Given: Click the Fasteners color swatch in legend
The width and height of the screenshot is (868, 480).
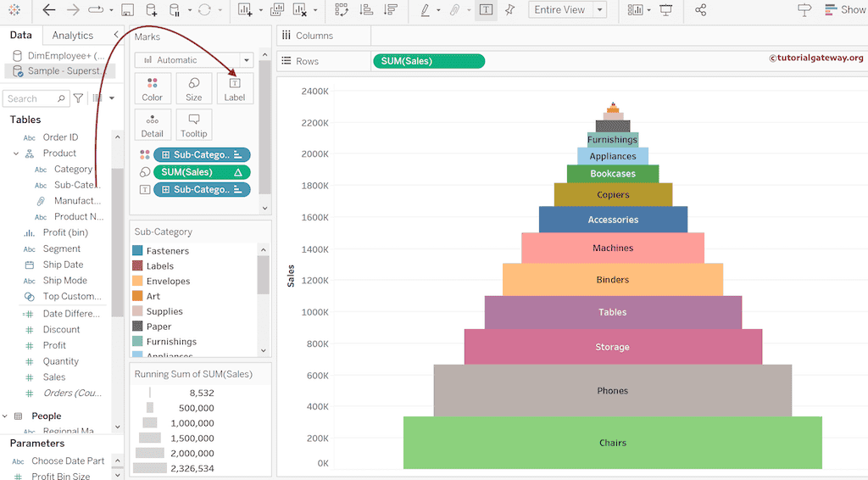Looking at the screenshot, I should tap(138, 251).
